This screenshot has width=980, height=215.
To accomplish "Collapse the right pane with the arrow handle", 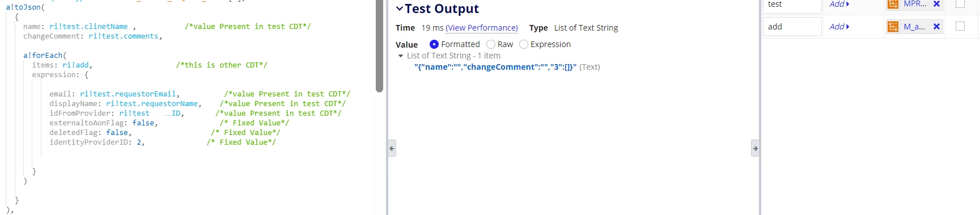I will tap(755, 148).
